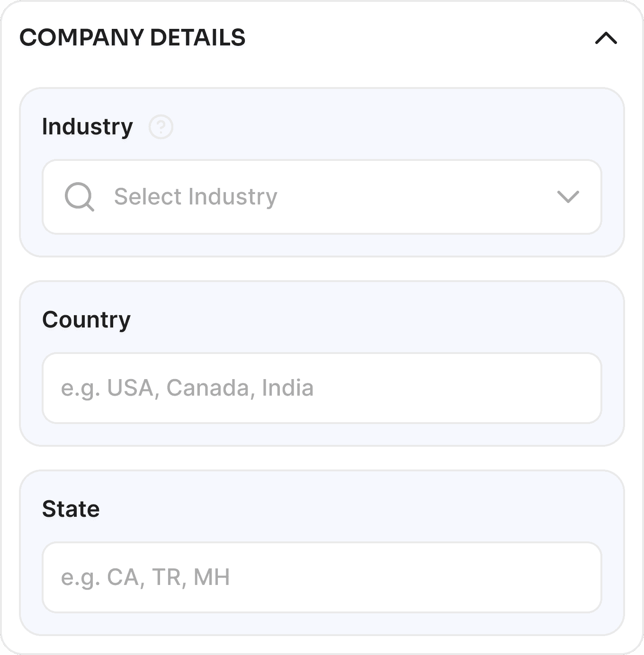Click the Country field label
This screenshot has height=655, width=644.
pos(86,320)
